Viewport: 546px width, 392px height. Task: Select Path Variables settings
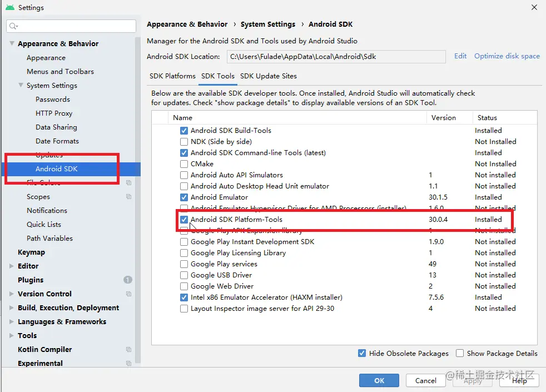[x=49, y=239]
